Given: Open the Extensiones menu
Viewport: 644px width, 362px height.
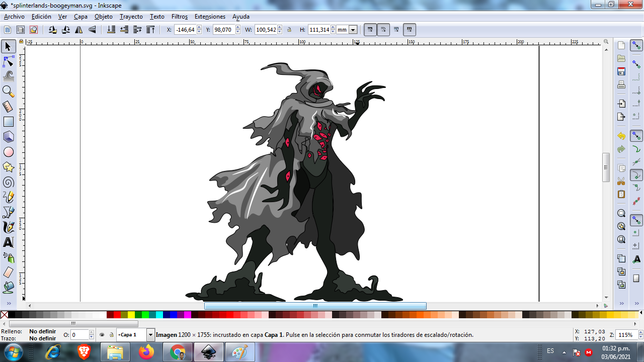Looking at the screenshot, I should pyautogui.click(x=210, y=17).
